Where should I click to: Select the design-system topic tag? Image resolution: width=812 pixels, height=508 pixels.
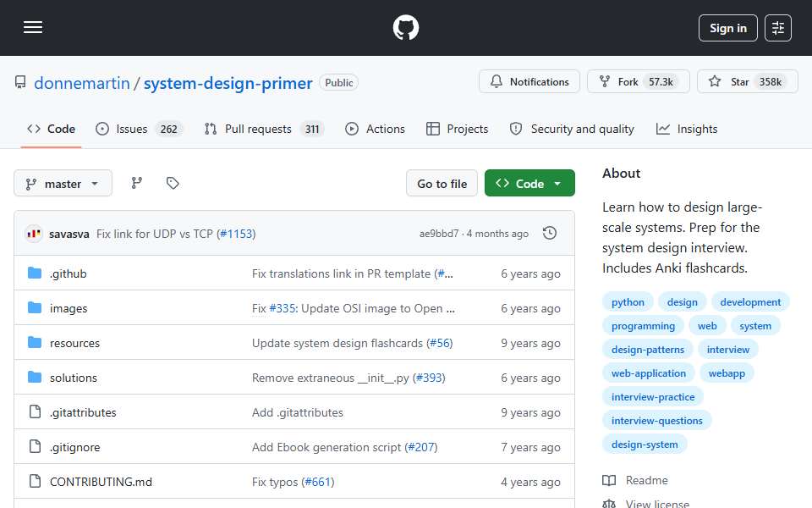pos(645,444)
